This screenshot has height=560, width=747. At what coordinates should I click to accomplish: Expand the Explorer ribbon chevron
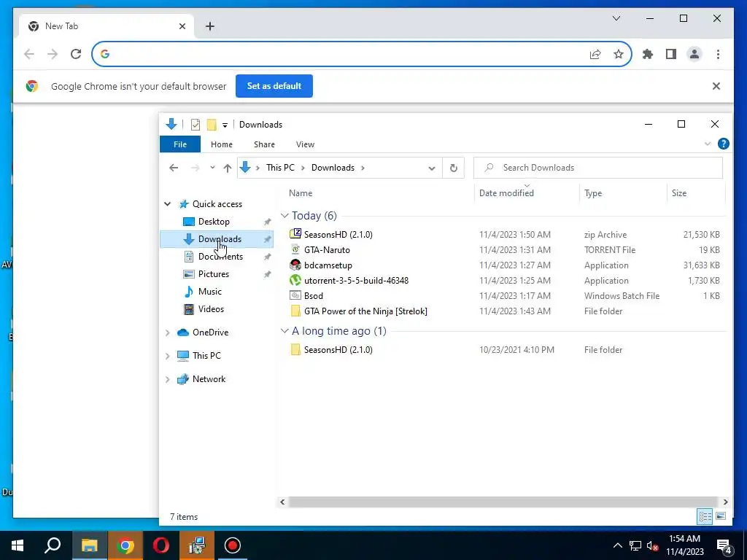[708, 144]
